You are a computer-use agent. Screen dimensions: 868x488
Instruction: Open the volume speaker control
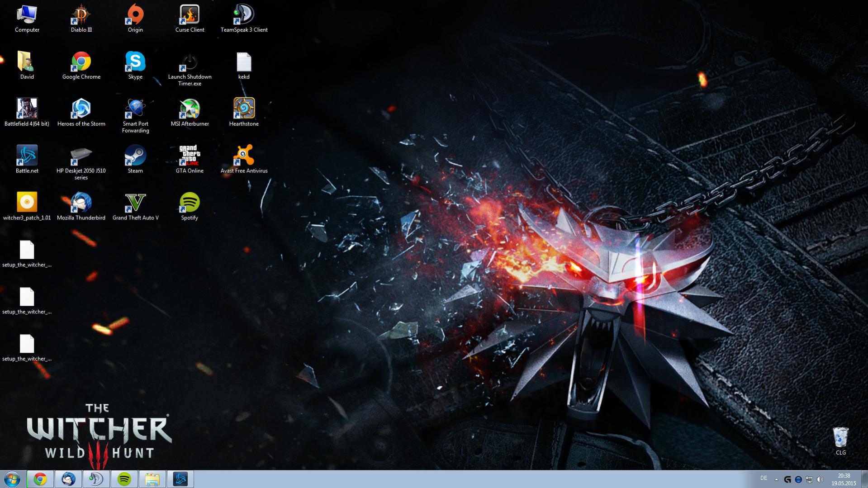(820, 479)
